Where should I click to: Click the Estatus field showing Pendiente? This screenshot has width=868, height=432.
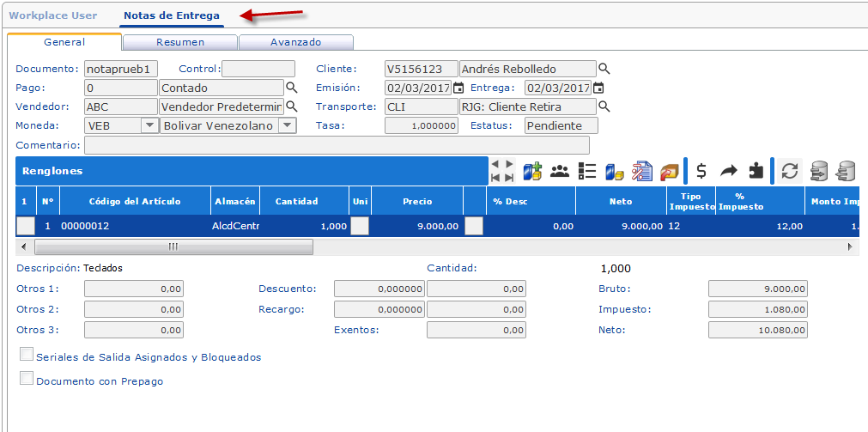click(561, 125)
